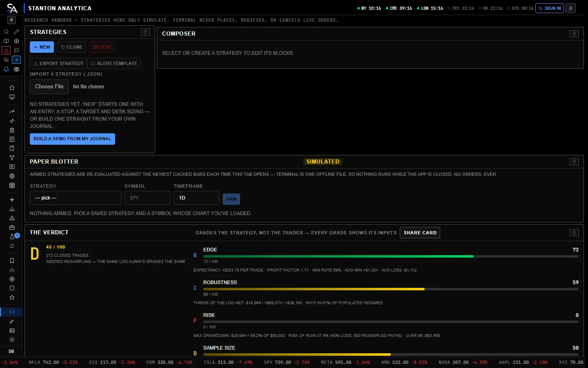Open the 1D timeframe dropdown
The height and width of the screenshot is (368, 588).
point(196,198)
